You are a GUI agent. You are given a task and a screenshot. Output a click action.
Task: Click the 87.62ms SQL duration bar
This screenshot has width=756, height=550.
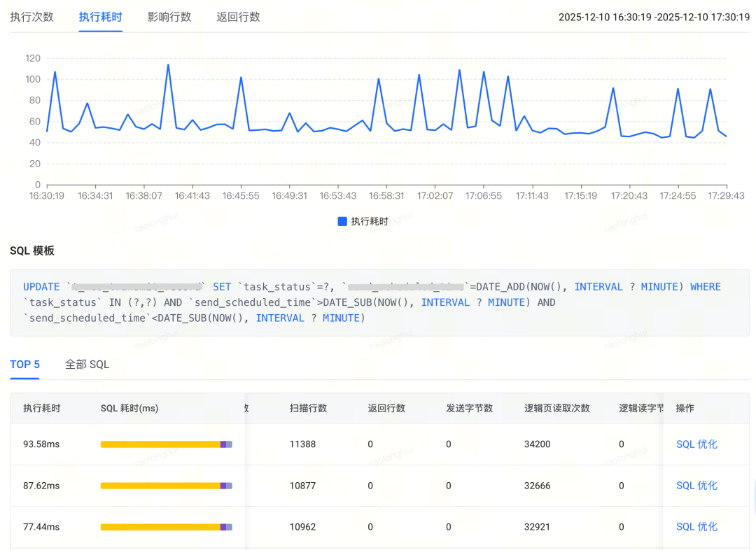pos(167,486)
